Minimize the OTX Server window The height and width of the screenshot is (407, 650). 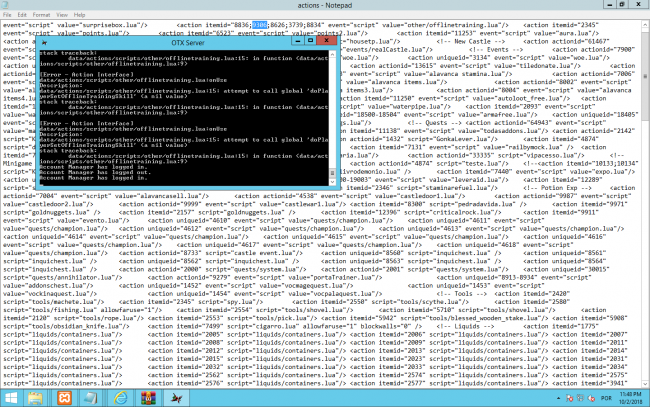click(297, 40)
